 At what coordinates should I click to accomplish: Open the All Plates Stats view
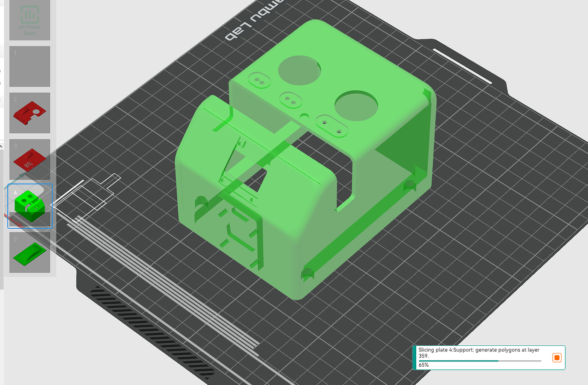(30, 20)
